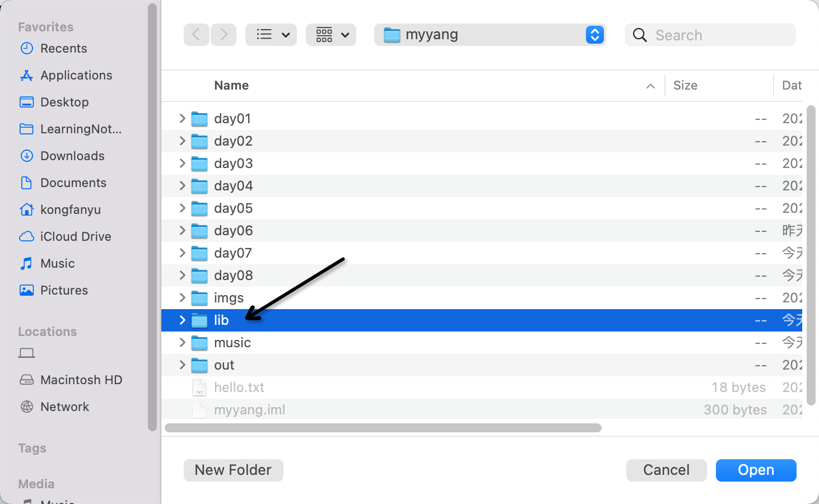Select iCloud Drive in the sidebar
This screenshot has height=504, width=819.
tap(76, 237)
